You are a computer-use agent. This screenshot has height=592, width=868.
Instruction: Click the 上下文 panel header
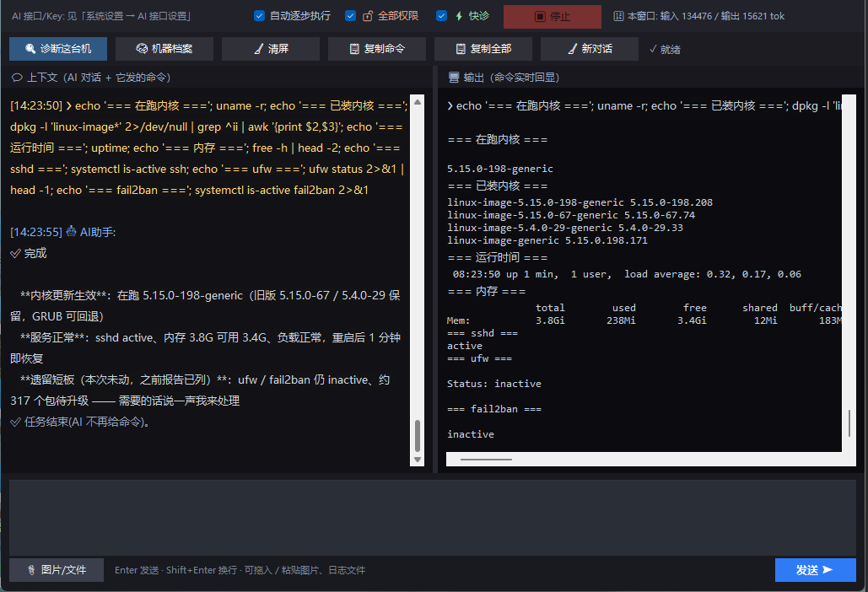(x=91, y=78)
